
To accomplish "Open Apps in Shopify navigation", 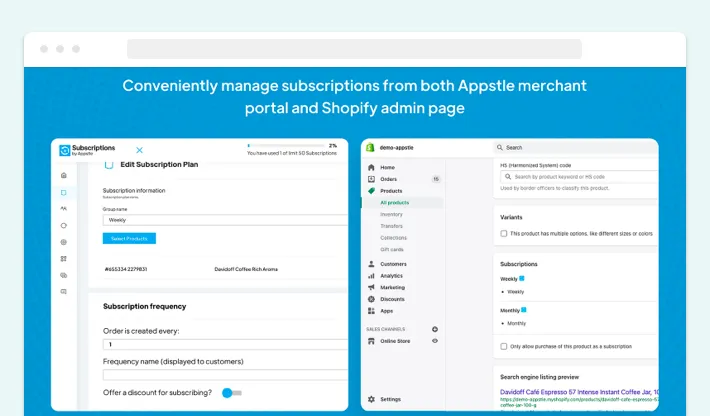I will [387, 311].
